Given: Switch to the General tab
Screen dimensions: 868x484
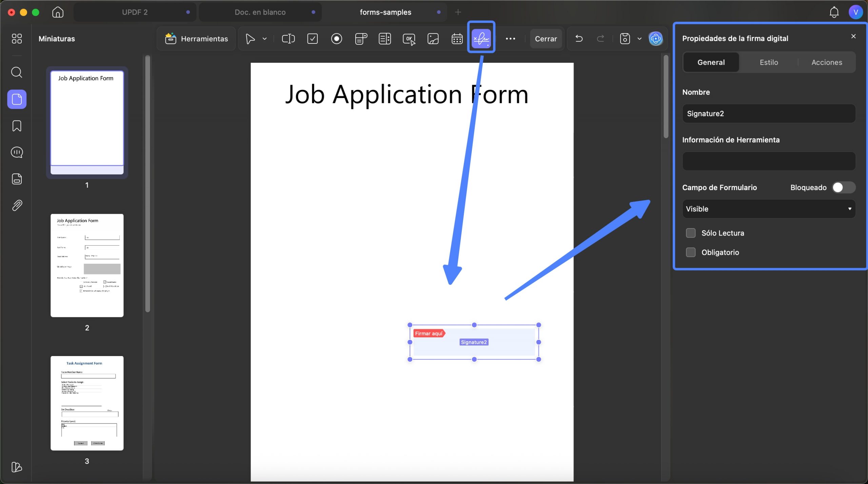Looking at the screenshot, I should point(711,62).
